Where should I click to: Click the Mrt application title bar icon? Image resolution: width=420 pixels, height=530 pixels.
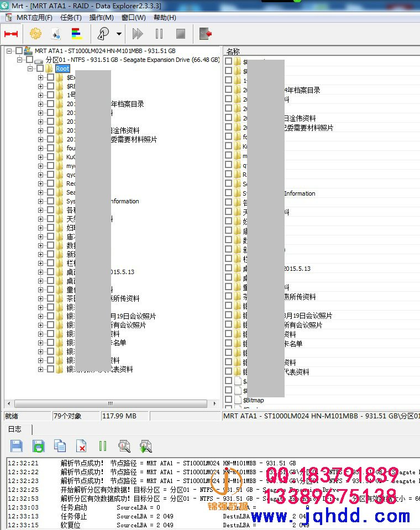(x=5, y=6)
